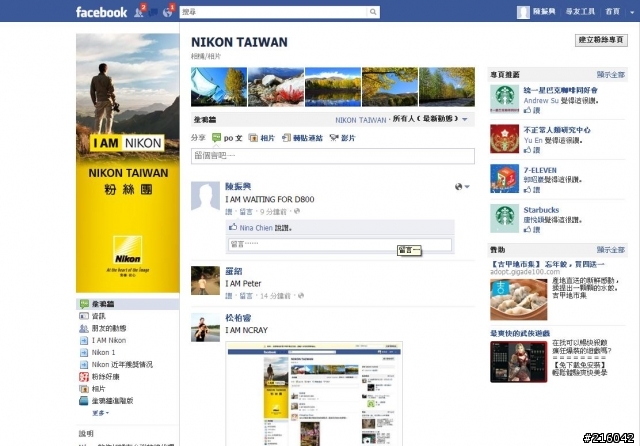Image resolution: width=640 pixels, height=446 pixels.
Task: Click the wall post message input box
Action: point(333,156)
